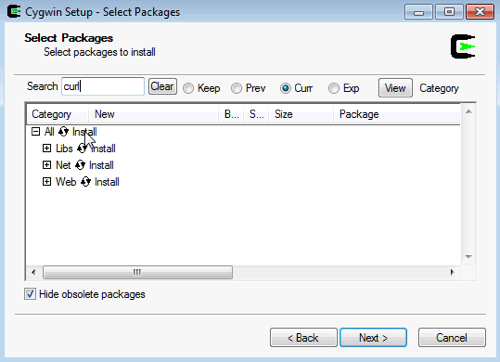Select the Keep radio button

[188, 88]
